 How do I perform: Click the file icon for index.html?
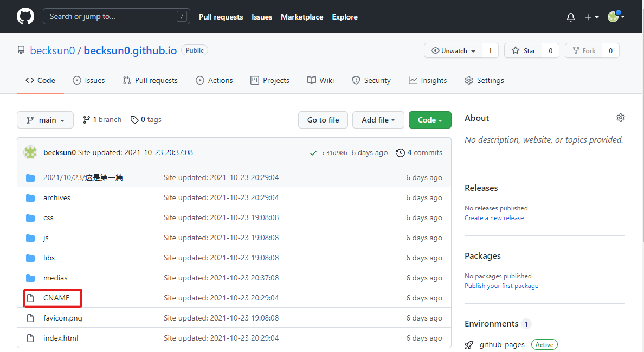point(30,338)
